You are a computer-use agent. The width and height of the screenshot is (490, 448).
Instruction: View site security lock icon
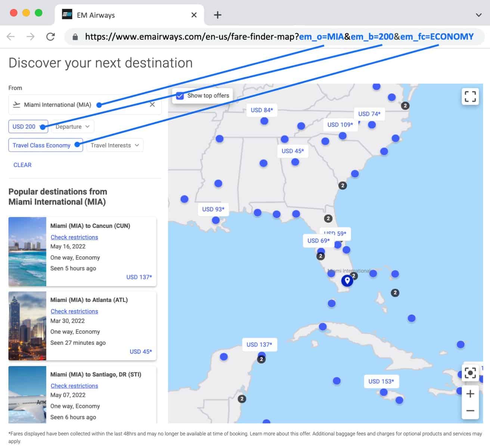75,37
